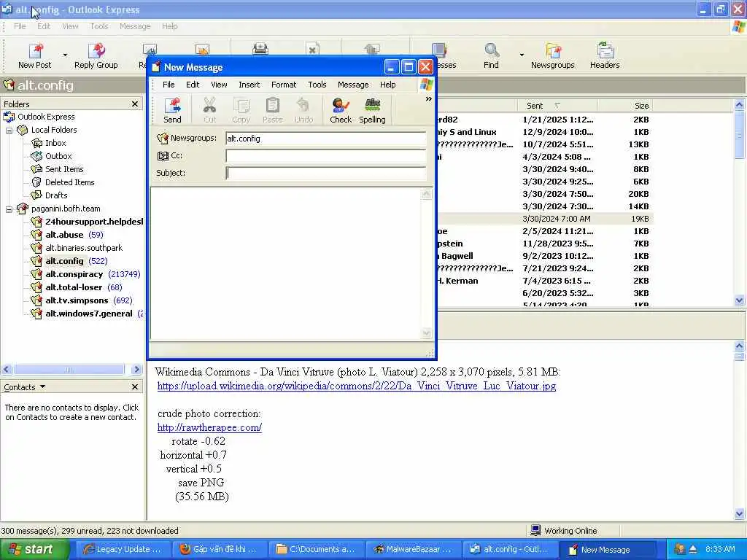Select the alt.windows7.general newsgroup

(x=88, y=314)
